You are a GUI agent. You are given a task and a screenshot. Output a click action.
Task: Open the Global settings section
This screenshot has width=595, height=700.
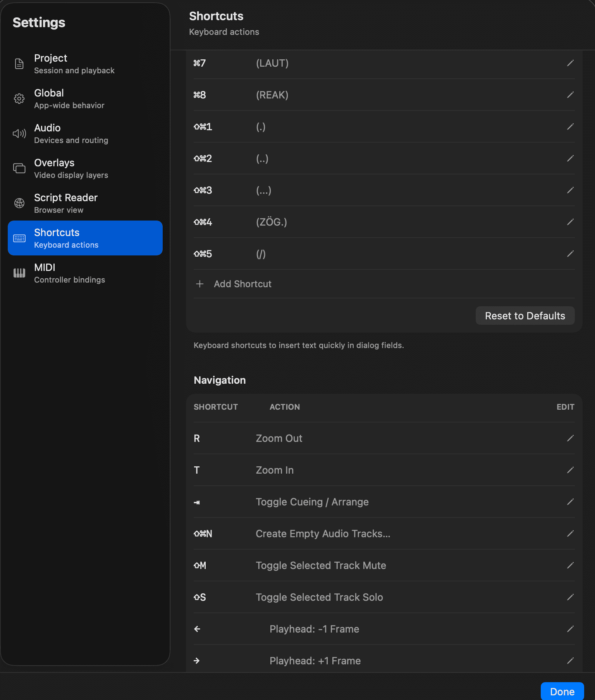tap(85, 98)
